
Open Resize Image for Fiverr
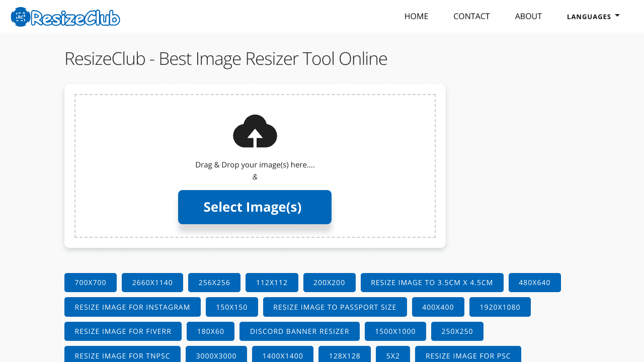[x=123, y=331]
